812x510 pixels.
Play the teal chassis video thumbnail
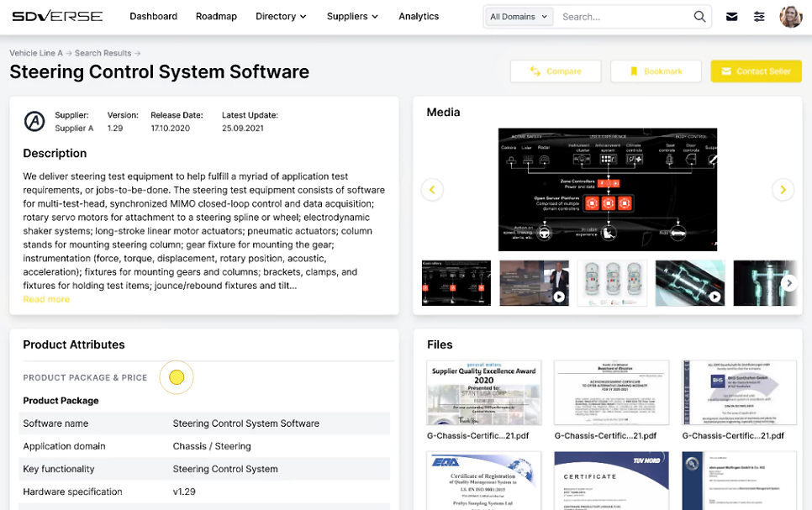[x=690, y=282]
